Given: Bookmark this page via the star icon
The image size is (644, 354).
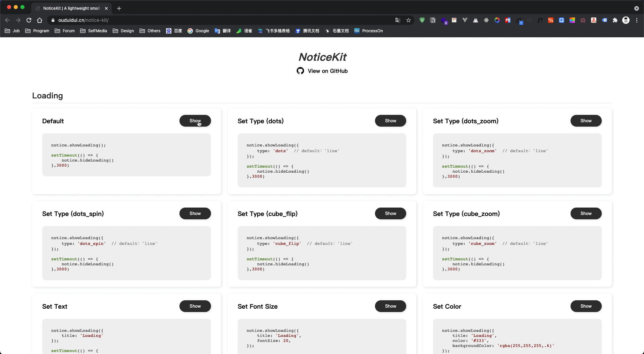Looking at the screenshot, I should [x=409, y=20].
